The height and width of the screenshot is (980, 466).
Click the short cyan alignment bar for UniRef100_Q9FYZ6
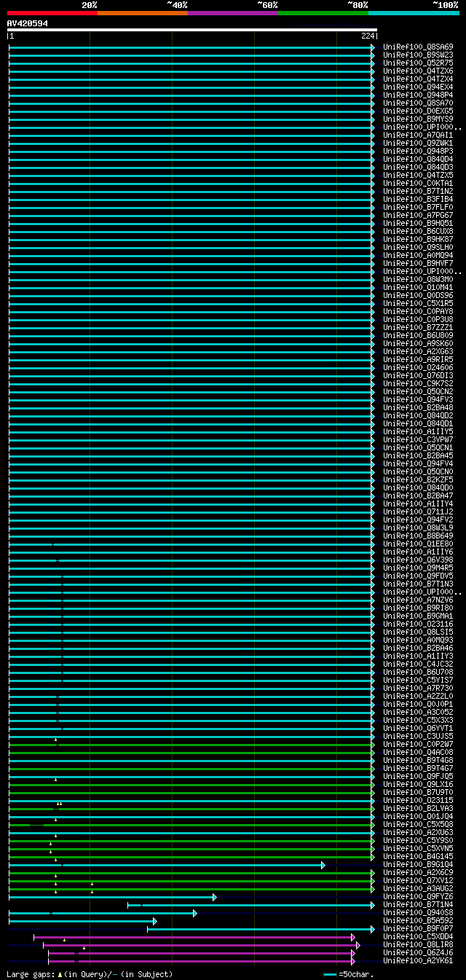[x=113, y=897]
